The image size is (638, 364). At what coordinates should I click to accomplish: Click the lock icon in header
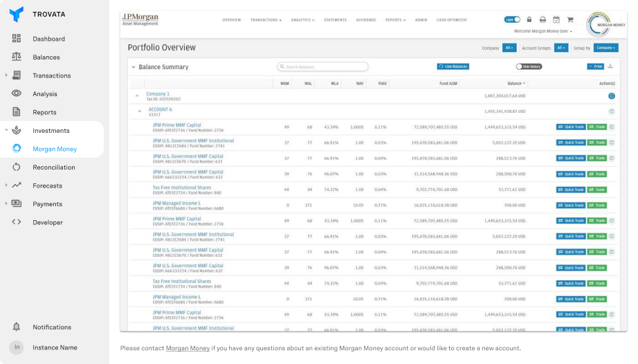pos(529,20)
